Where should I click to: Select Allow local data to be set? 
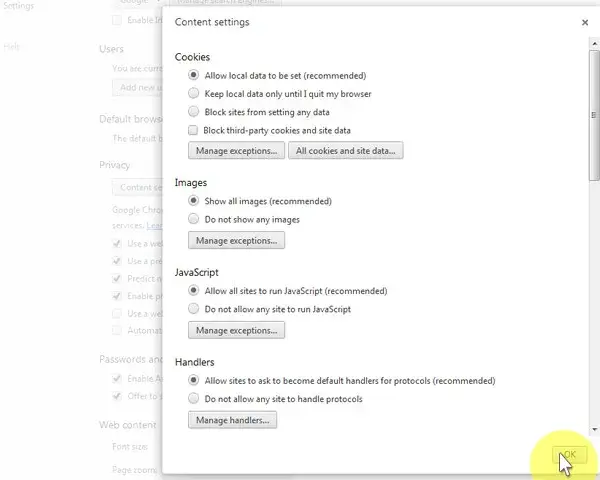194,75
